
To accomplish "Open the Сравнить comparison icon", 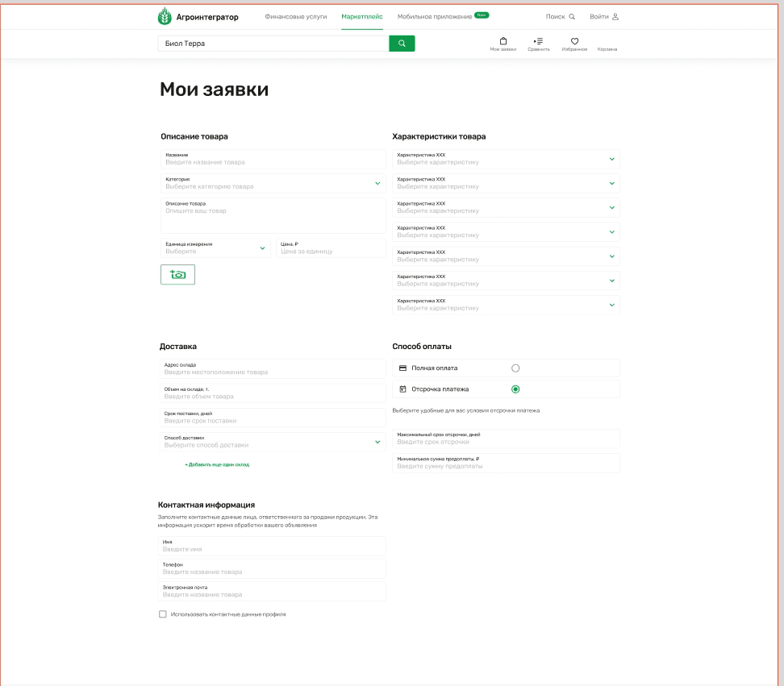I will 539,42.
